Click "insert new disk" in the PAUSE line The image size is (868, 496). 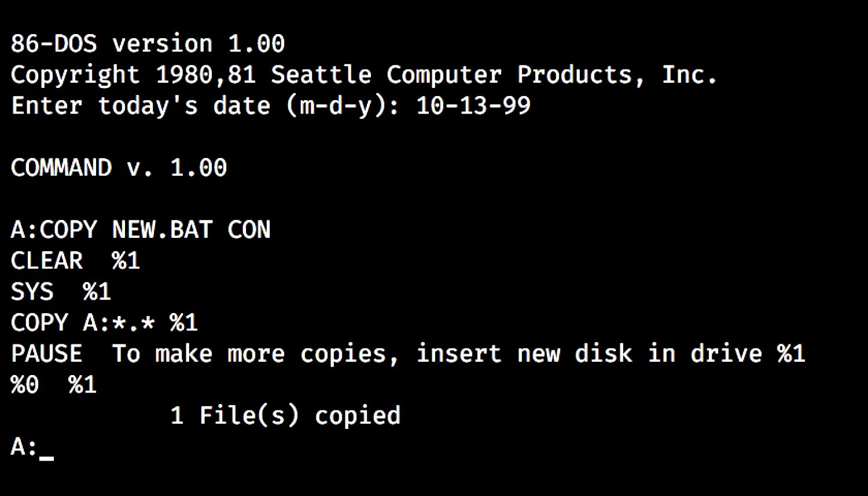pyautogui.click(x=524, y=354)
